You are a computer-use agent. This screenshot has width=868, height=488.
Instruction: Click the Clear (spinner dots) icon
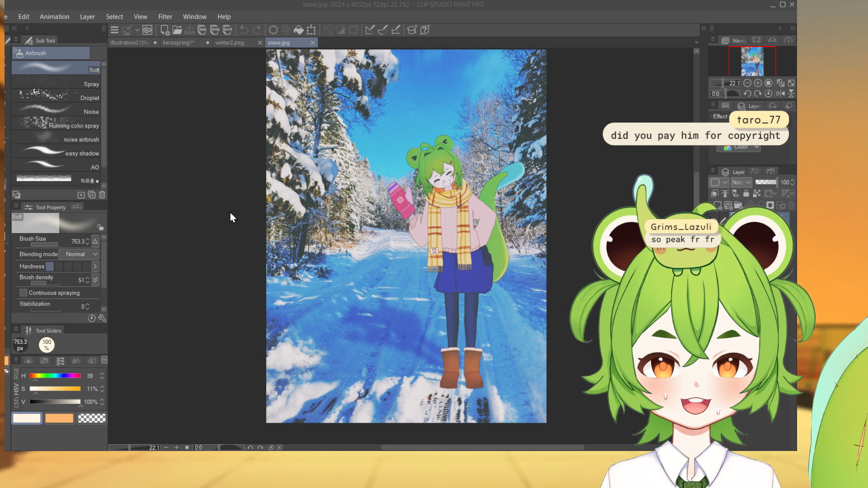coord(273,30)
